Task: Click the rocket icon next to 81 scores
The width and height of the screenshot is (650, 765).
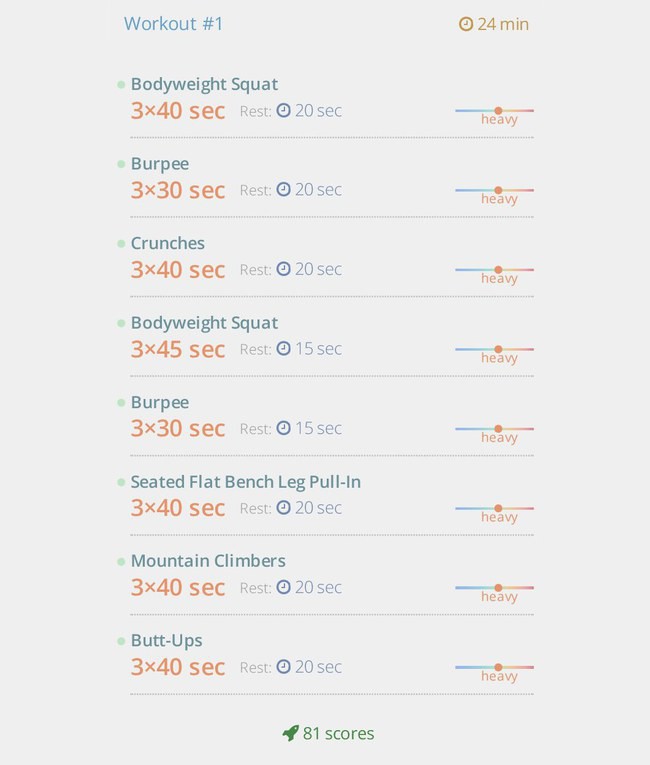Action: click(x=290, y=733)
